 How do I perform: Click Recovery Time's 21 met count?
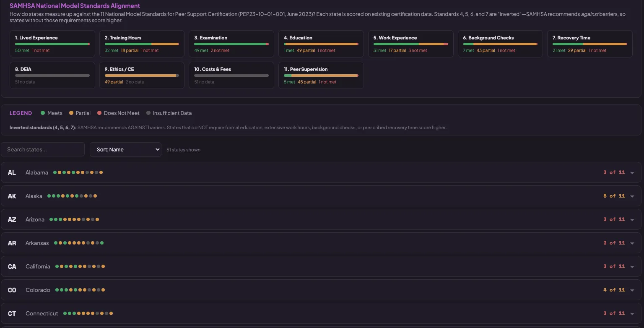[x=559, y=50]
